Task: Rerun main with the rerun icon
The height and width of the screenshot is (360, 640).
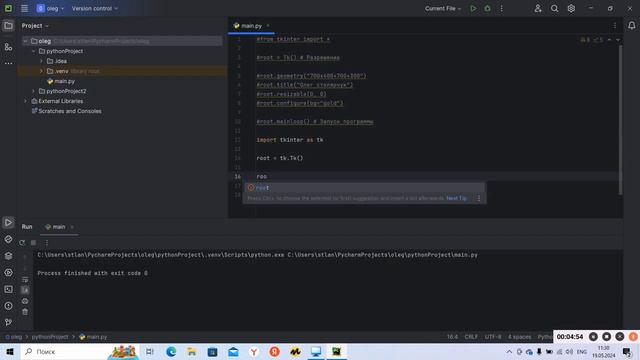Action: (22, 242)
